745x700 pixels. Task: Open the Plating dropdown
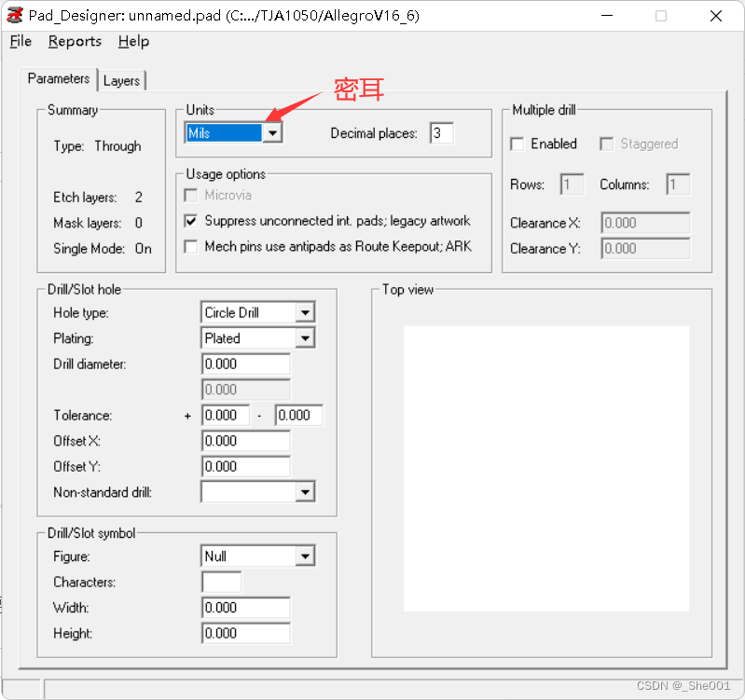pyautogui.click(x=305, y=338)
